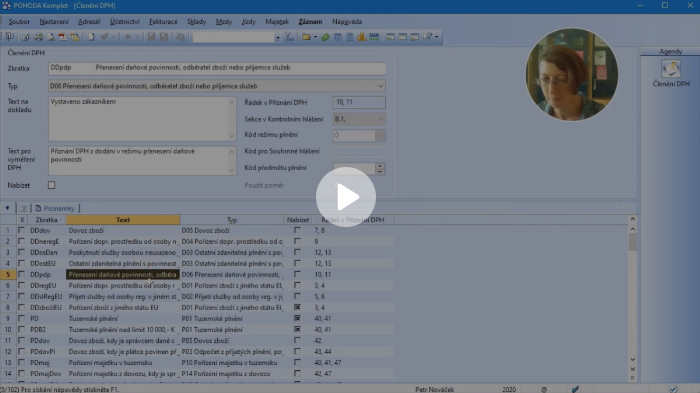
Task: Open the Typ dropdown list
Action: click(380, 86)
